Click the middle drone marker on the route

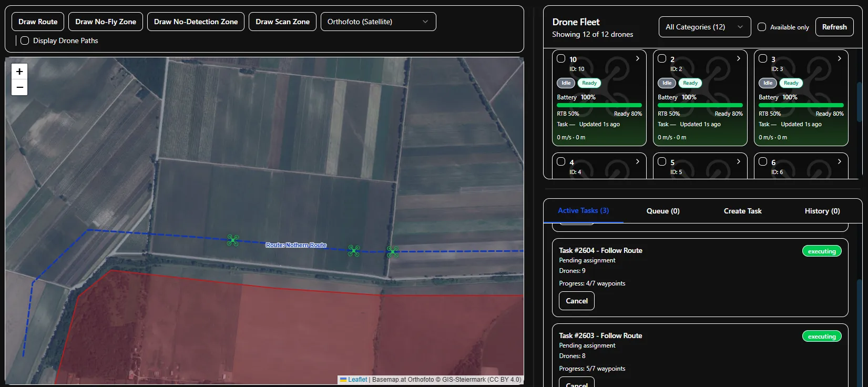354,251
